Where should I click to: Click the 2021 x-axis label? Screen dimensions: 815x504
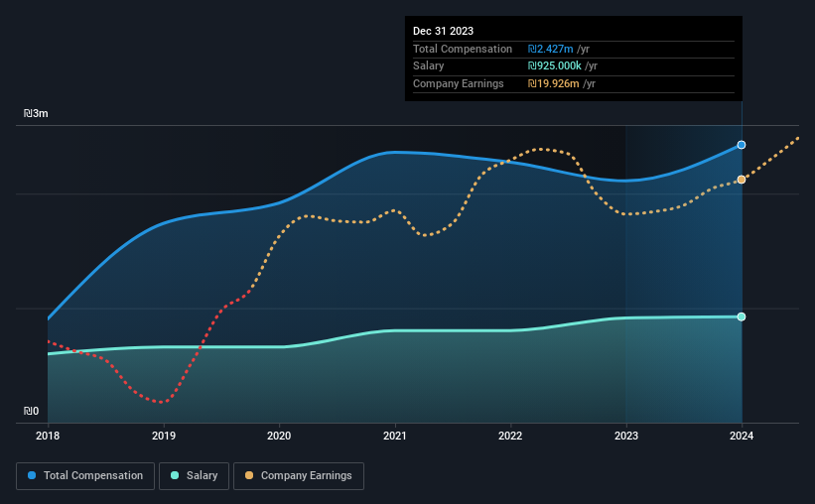click(395, 436)
